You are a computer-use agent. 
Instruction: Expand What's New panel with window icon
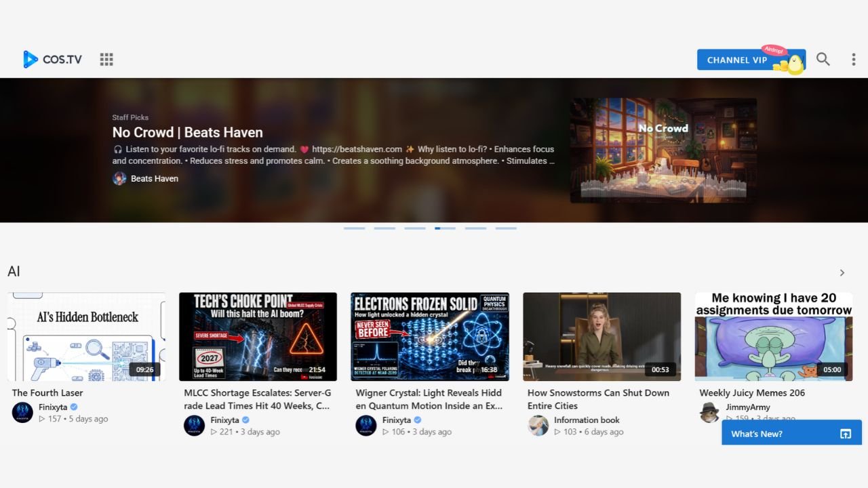click(846, 434)
